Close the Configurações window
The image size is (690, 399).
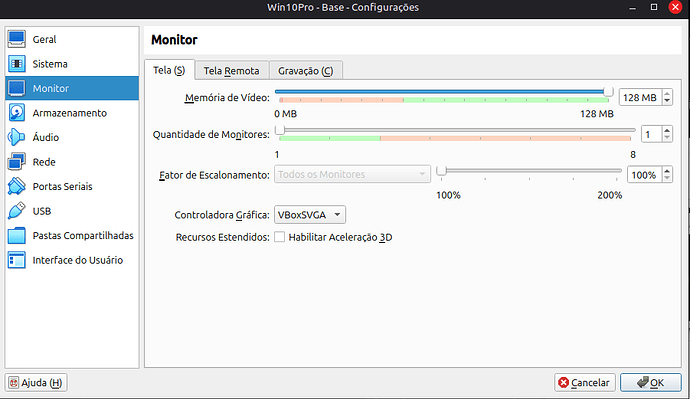[x=675, y=7]
